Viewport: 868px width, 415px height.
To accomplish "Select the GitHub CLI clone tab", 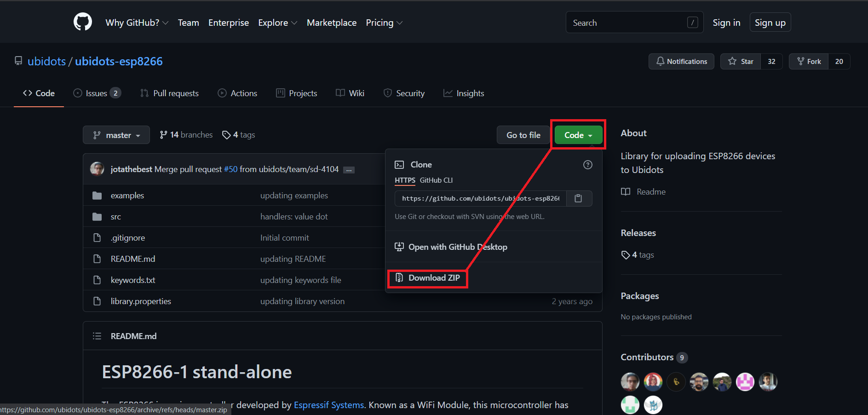I will [x=436, y=180].
